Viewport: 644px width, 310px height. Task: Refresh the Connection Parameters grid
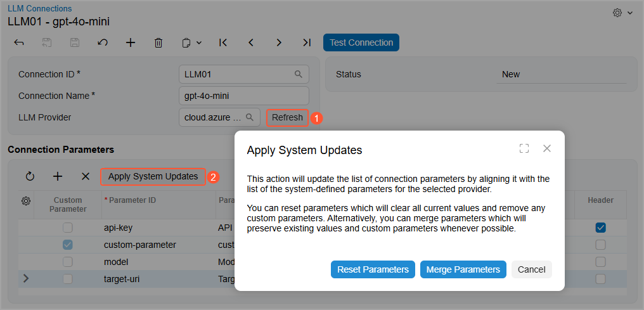point(30,177)
